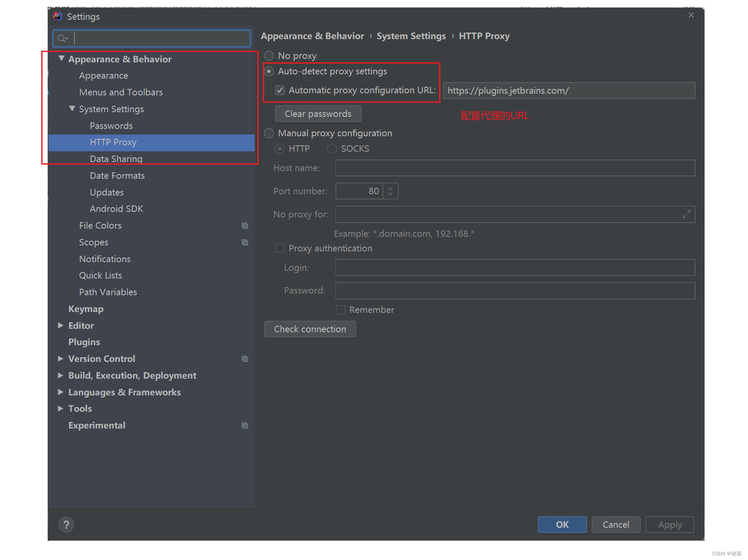Click the project-level icon beside Version Control
Image resolution: width=748 pixels, height=560 pixels.
coord(245,359)
